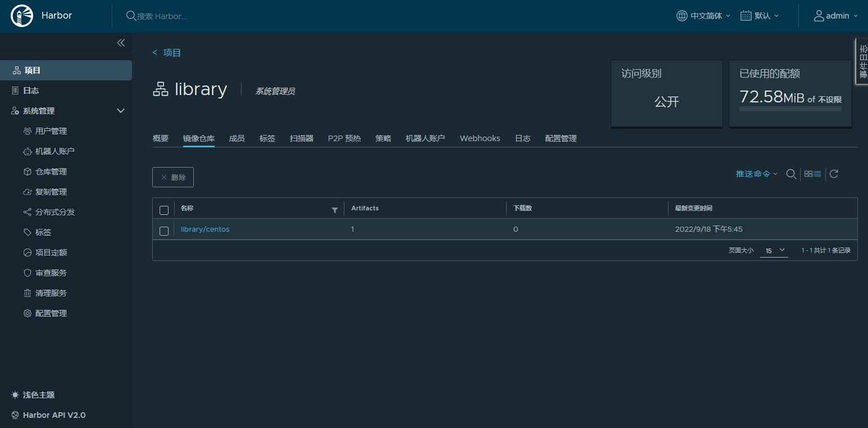The height and width of the screenshot is (428, 868).
Task: Open Harbor API V2.0 link
Action: tap(54, 415)
